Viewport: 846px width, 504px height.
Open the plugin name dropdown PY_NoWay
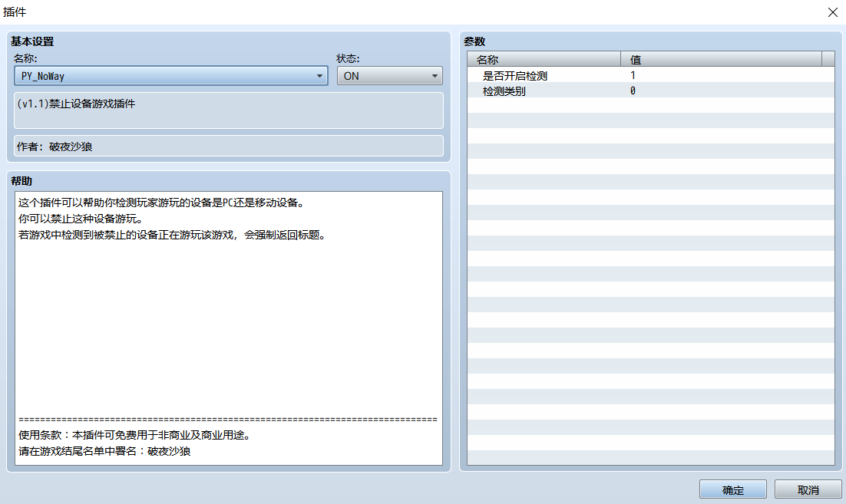(170, 76)
